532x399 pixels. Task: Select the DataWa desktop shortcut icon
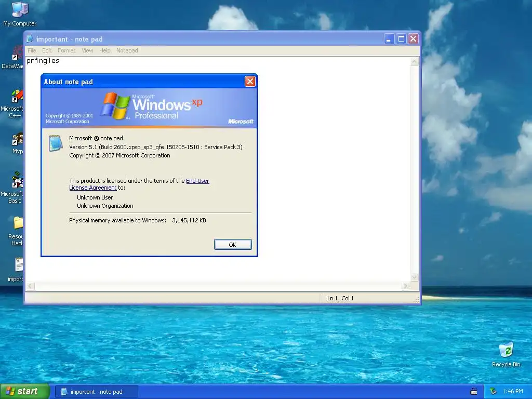[13, 58]
